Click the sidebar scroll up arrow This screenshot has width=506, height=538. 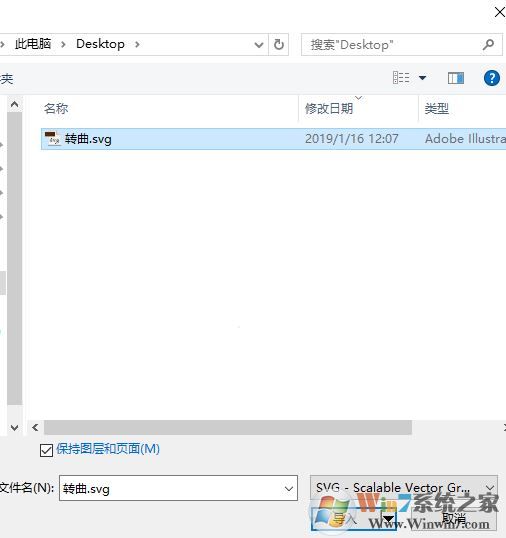(x=14, y=104)
